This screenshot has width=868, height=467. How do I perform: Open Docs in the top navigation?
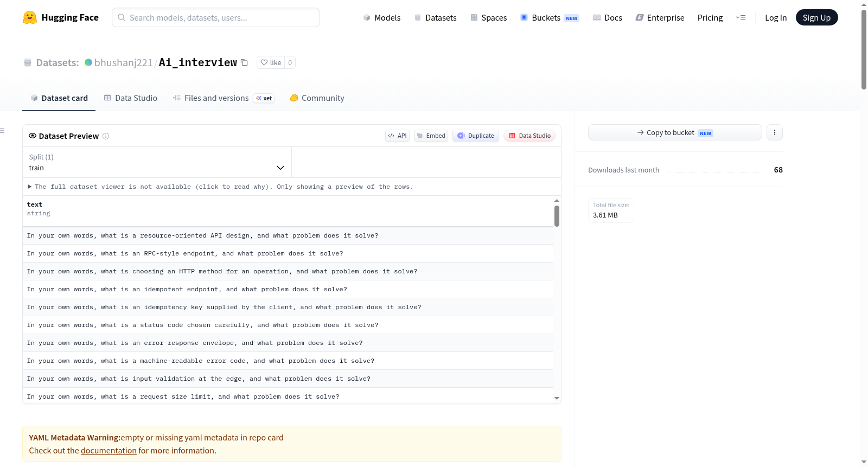click(608, 17)
